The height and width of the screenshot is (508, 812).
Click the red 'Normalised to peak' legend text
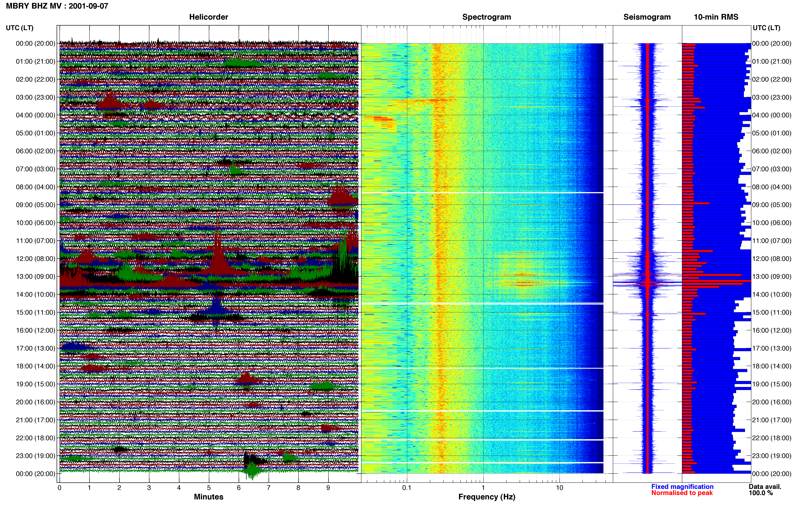point(682,493)
